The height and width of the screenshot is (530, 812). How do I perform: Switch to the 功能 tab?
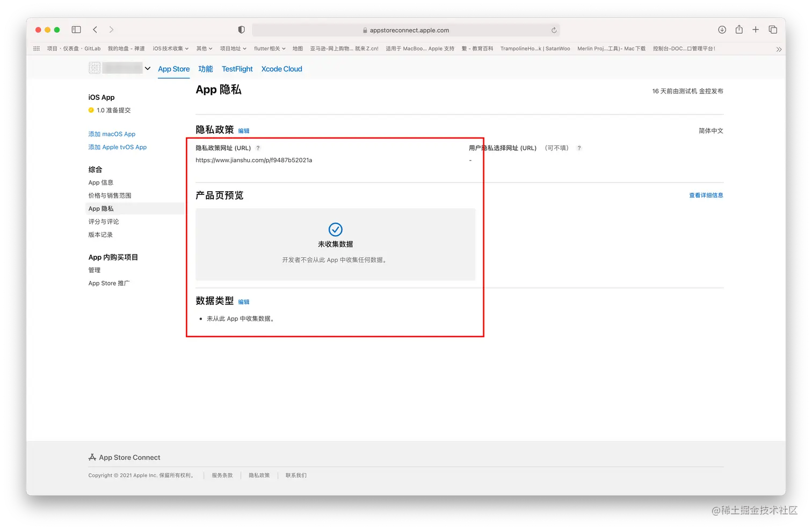pyautogui.click(x=206, y=69)
